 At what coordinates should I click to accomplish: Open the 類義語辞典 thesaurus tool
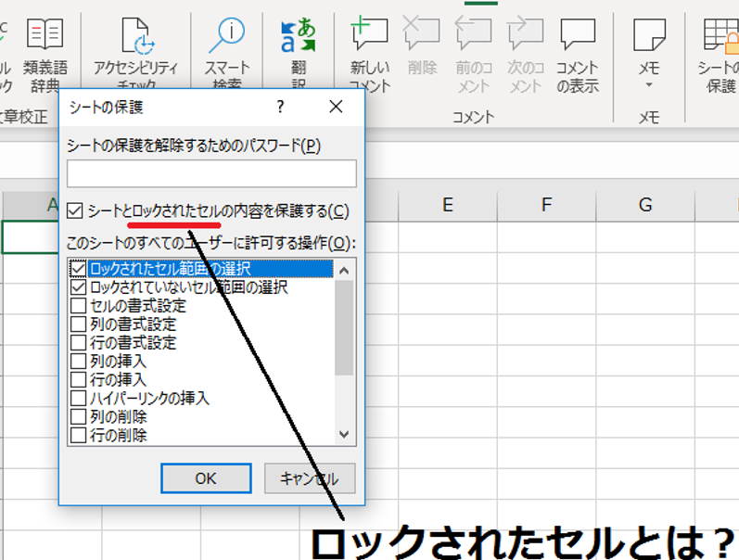click(x=45, y=54)
